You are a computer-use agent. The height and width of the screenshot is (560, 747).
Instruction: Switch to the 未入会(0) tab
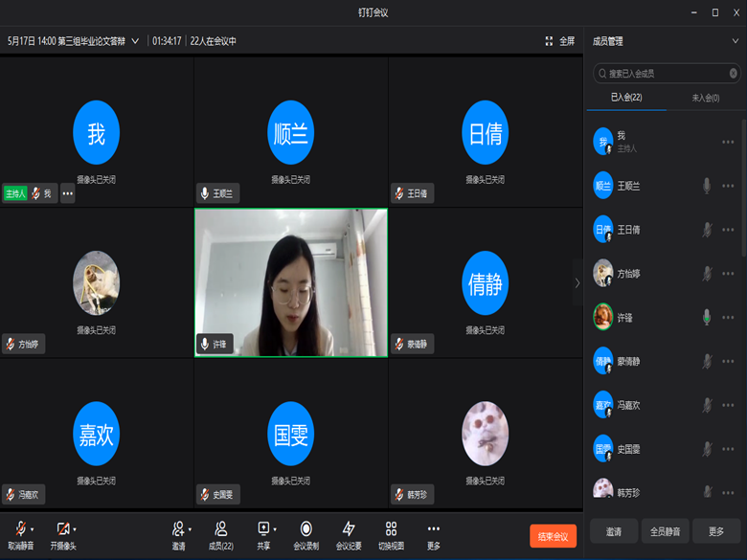click(705, 98)
